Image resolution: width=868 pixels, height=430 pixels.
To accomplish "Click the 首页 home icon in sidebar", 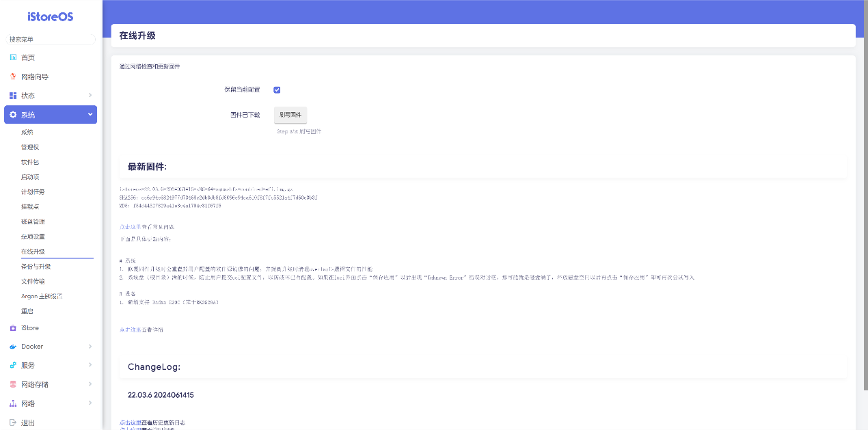I will (13, 57).
